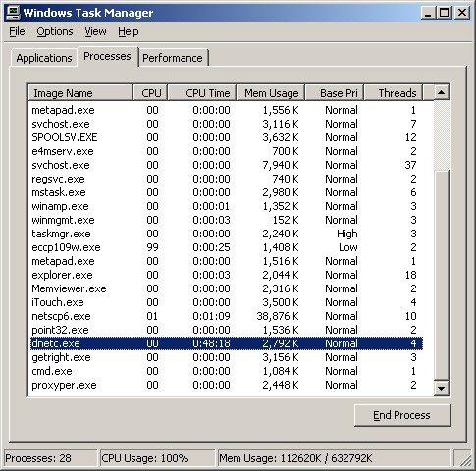Sort by the CPU Time column header

(x=202, y=93)
